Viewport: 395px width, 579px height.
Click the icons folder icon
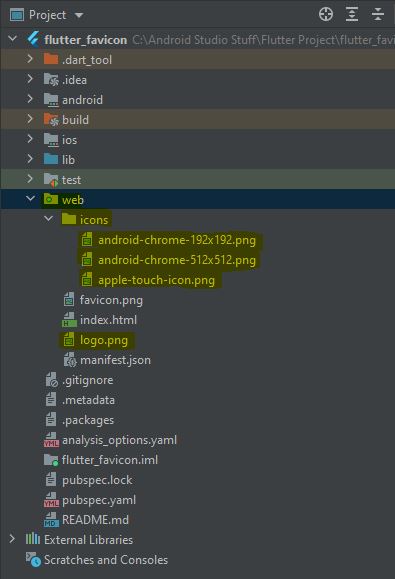coord(69,219)
